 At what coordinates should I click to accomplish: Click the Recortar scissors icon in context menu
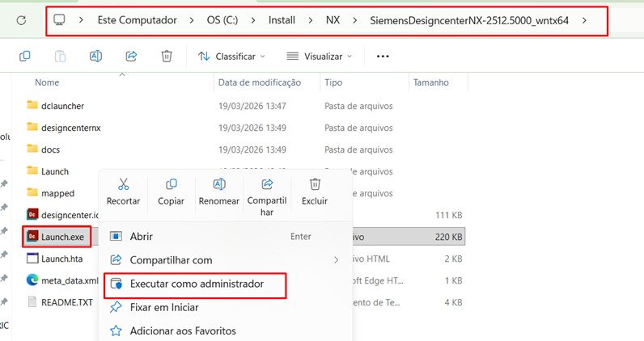pos(123,185)
